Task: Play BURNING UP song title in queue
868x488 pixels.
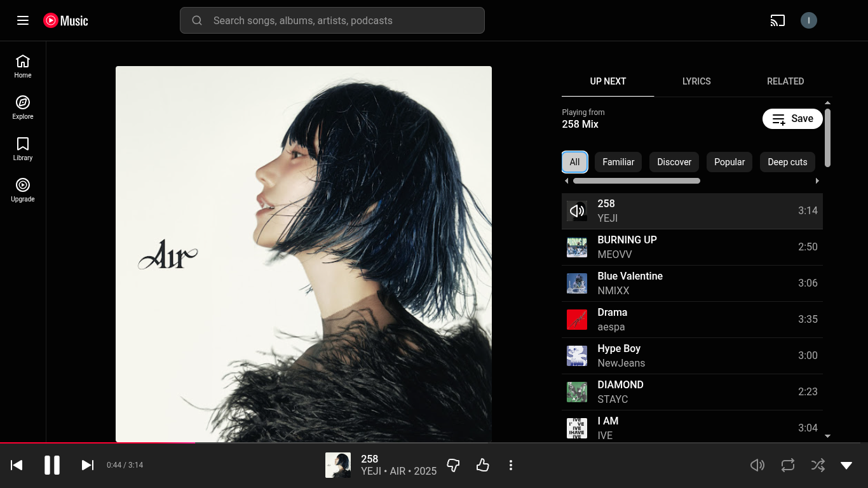Action: (627, 240)
